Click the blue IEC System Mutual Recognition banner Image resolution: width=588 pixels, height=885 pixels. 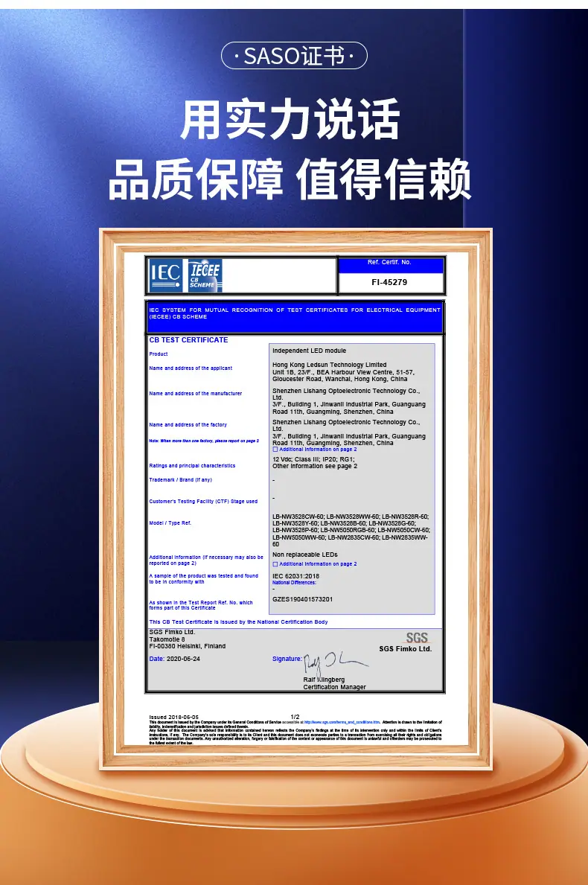point(294,318)
